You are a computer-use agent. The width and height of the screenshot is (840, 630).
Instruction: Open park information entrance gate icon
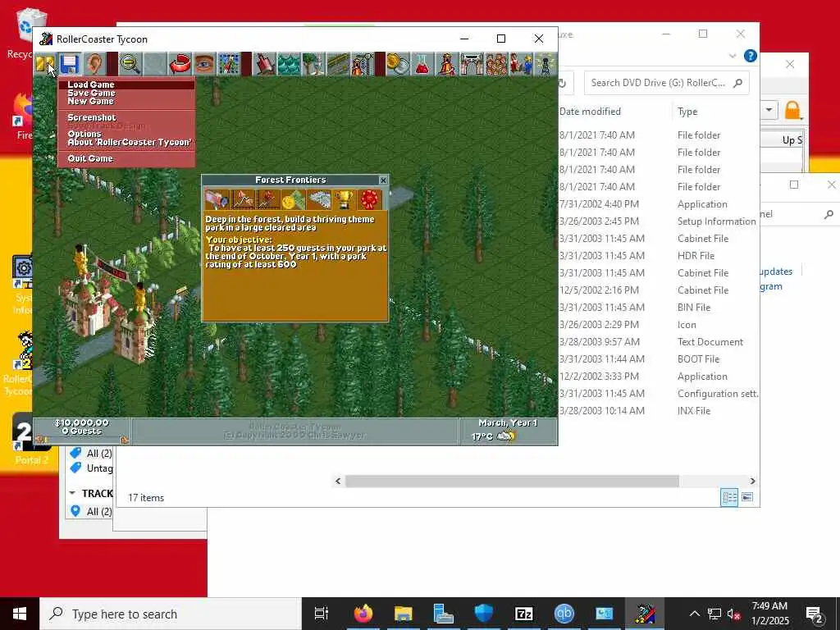click(472, 64)
